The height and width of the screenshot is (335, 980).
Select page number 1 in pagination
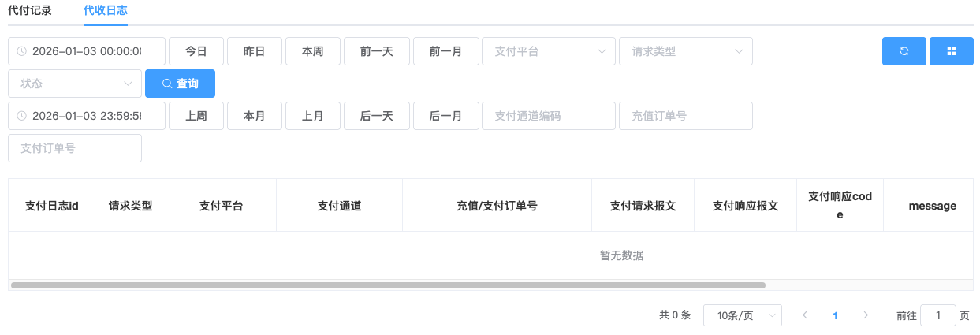coord(835,315)
